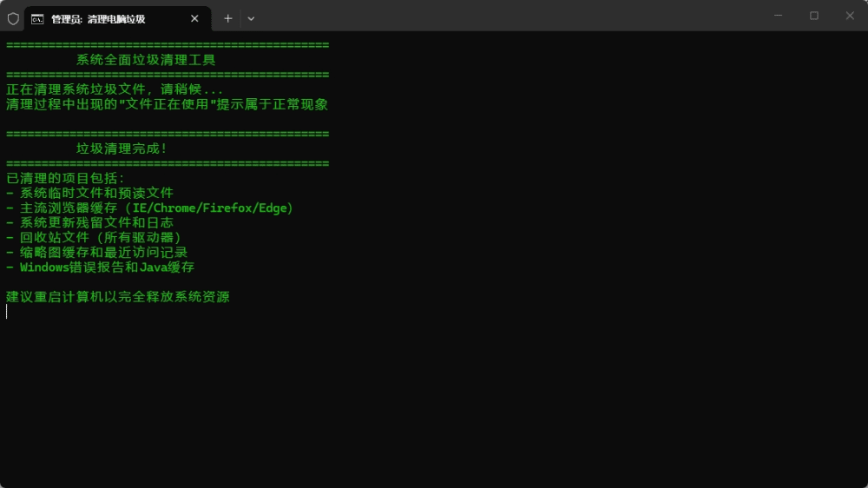Minimize the terminal window
868x488 pixels.
pos(778,16)
